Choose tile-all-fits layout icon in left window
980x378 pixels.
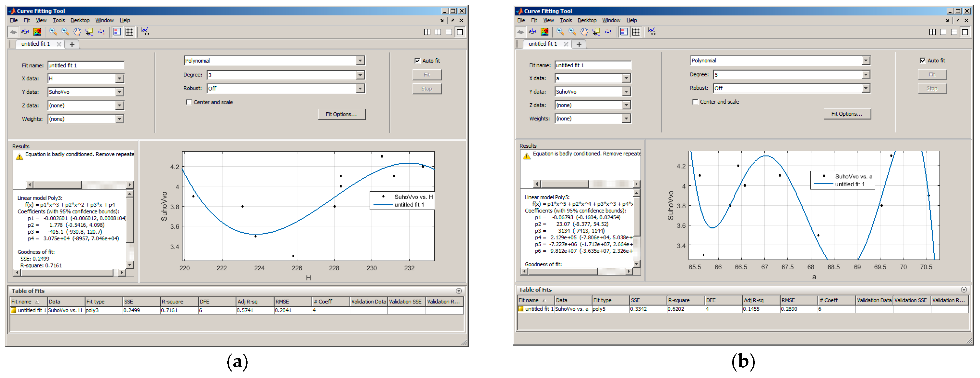(x=427, y=32)
